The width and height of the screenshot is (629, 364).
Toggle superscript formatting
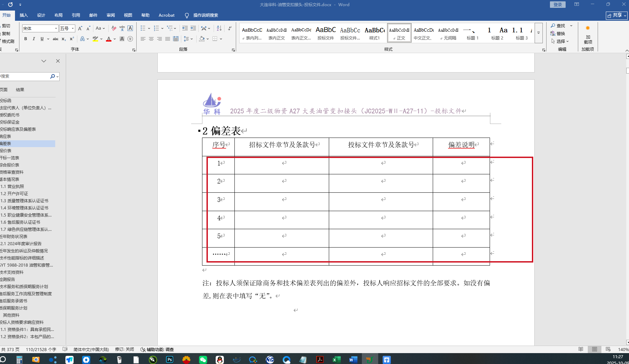point(72,39)
